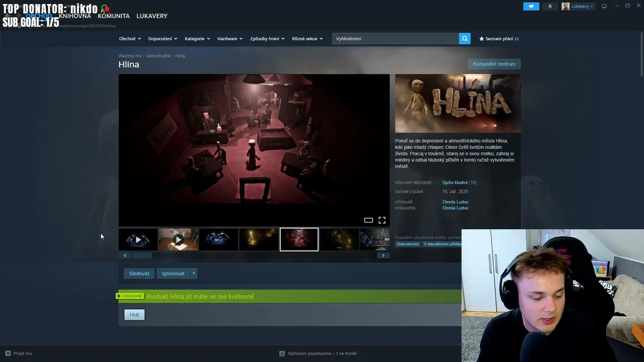Viewport: 644px width, 362px height.
Task: Open Seznam přání wishlist
Action: coord(499,39)
